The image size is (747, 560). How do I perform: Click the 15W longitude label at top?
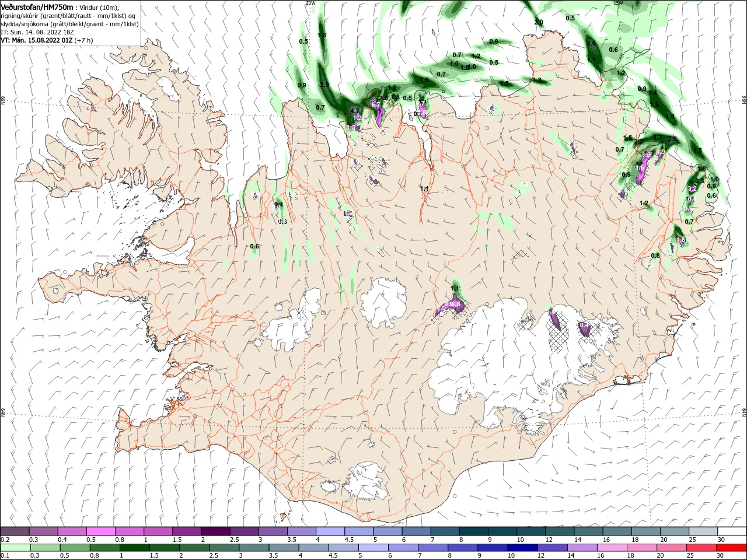coord(619,2)
